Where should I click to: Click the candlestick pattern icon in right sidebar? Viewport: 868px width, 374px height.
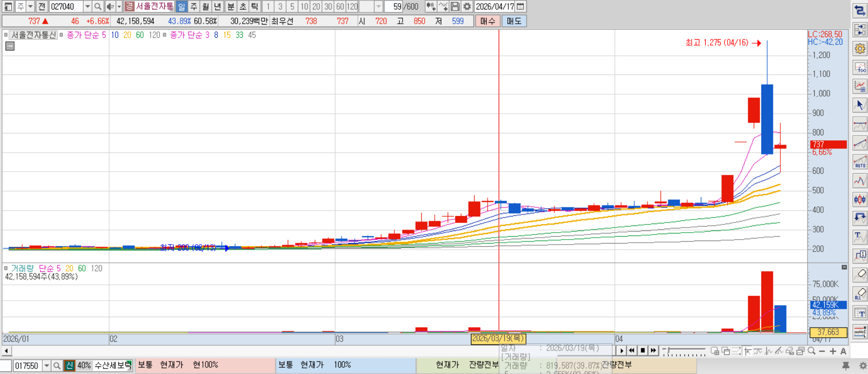(x=860, y=200)
